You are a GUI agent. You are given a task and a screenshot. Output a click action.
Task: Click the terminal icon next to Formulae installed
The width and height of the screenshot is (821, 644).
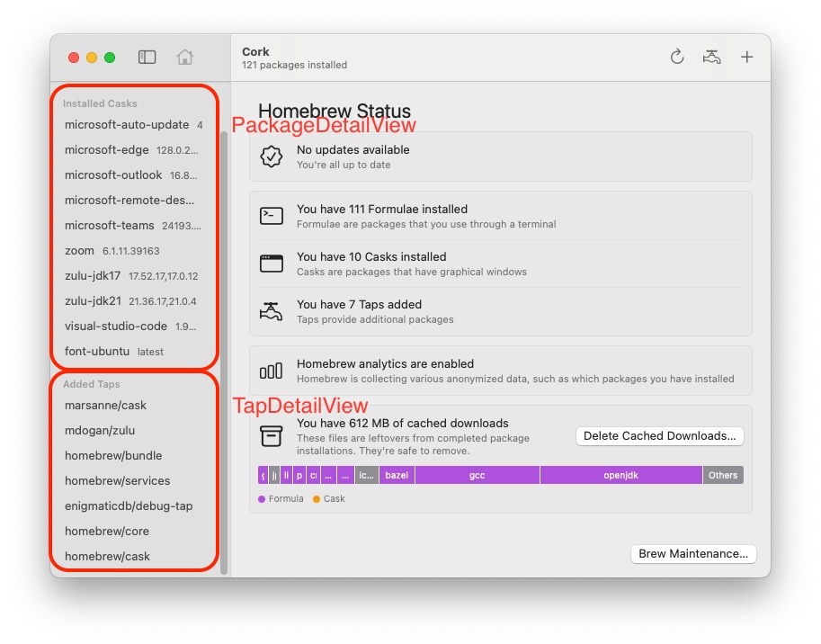coord(272,216)
